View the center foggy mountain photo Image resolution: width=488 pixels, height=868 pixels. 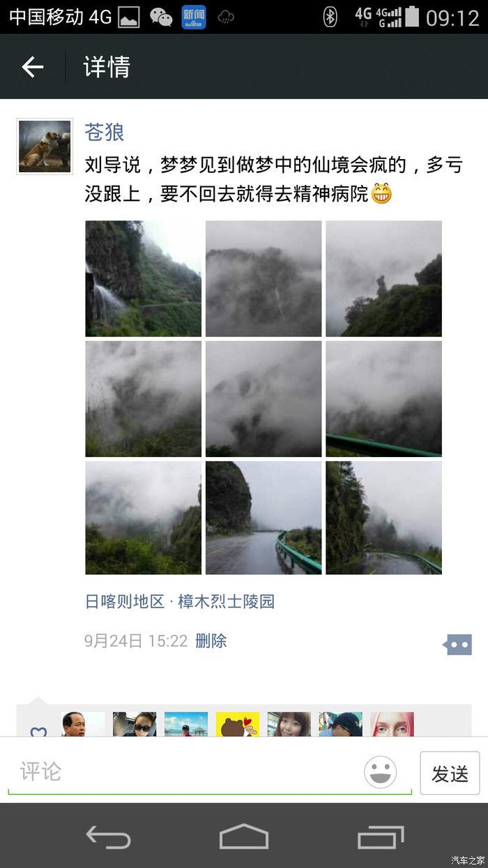coord(264,398)
